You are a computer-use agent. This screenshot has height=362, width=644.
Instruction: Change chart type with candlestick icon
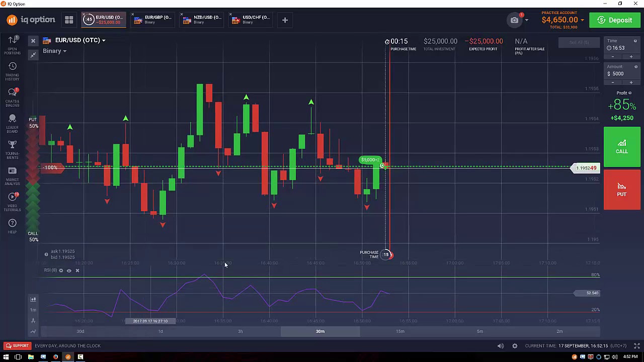coord(33,299)
